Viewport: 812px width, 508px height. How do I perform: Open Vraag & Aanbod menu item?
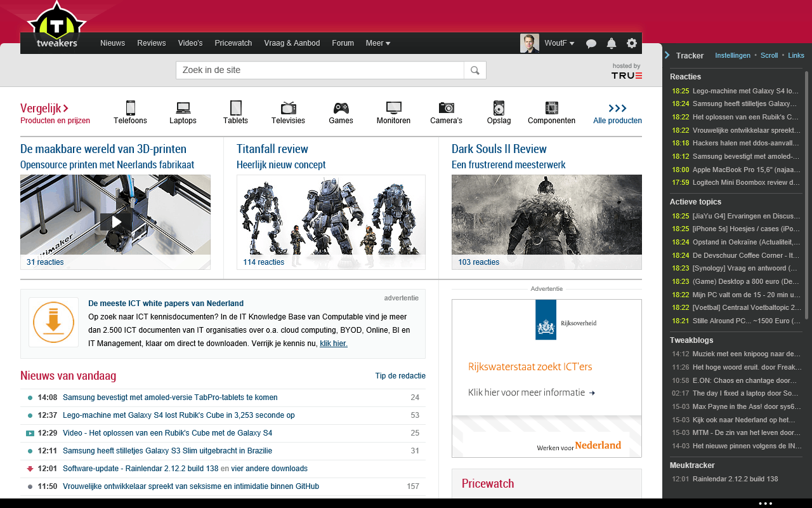292,43
